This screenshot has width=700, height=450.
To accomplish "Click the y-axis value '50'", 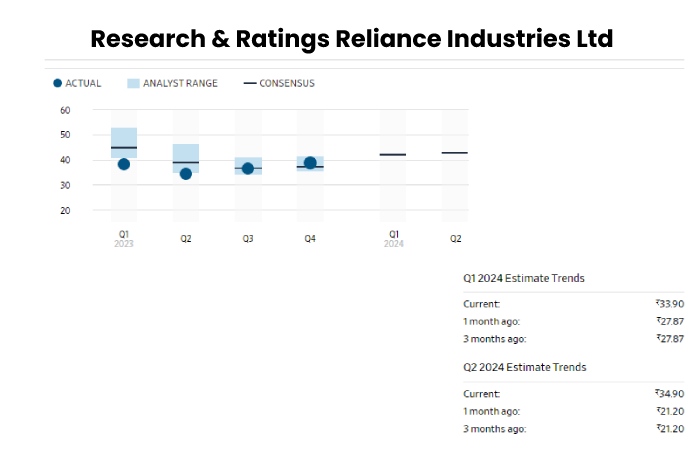I will click(65, 135).
